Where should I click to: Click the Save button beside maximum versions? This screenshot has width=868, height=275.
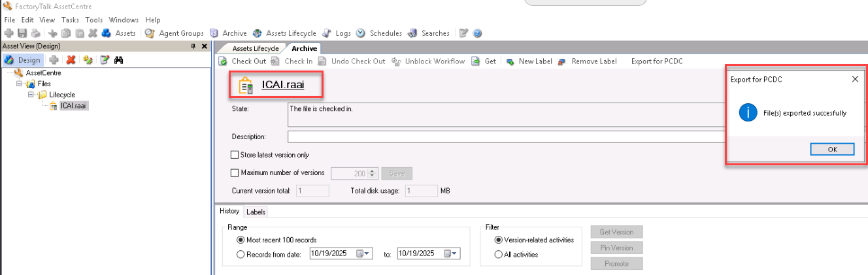pyautogui.click(x=397, y=173)
